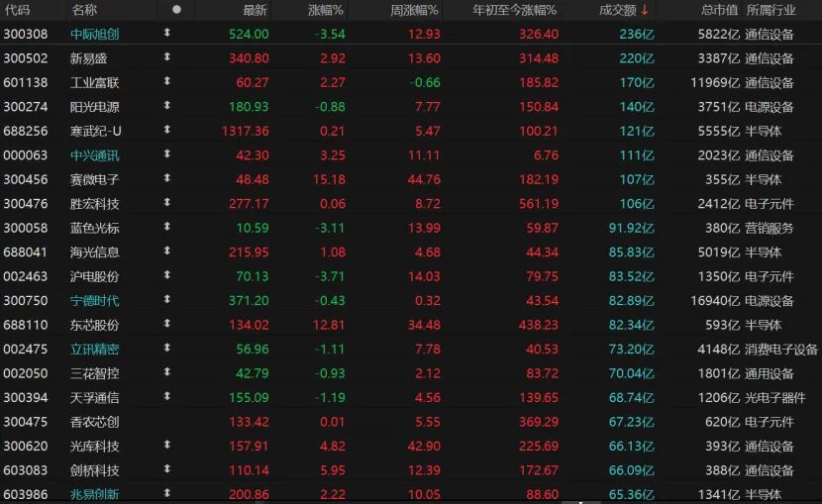The width and height of the screenshot is (822, 504).
Task: Click the pin icon in 天孚通信 row
Action: pyautogui.click(x=166, y=396)
